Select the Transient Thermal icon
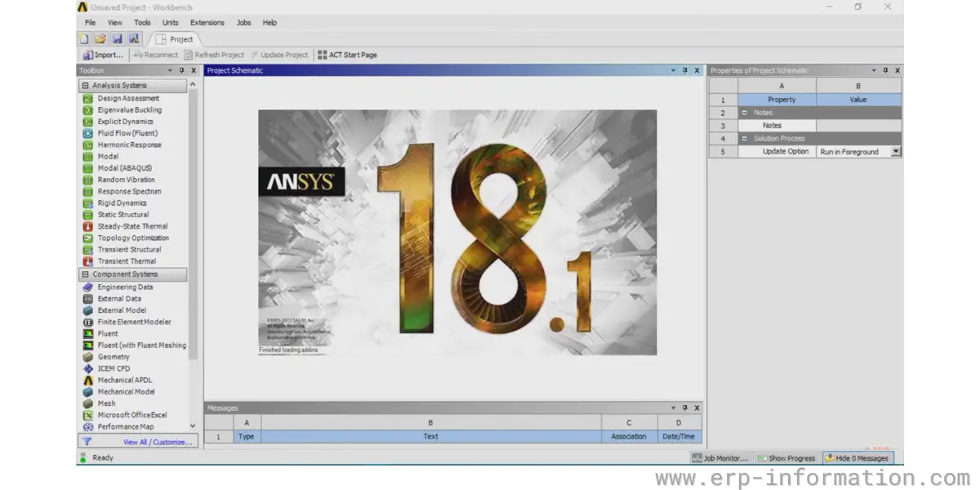 (x=88, y=261)
